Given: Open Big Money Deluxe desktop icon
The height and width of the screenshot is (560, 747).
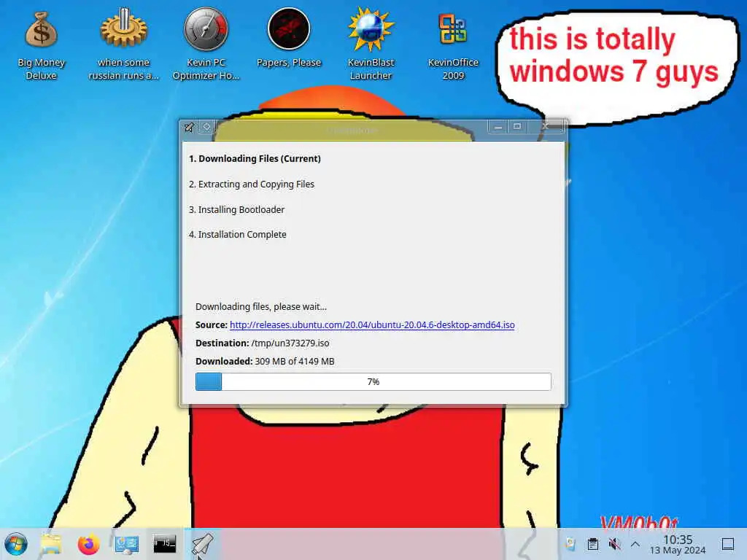Looking at the screenshot, I should [x=41, y=45].
